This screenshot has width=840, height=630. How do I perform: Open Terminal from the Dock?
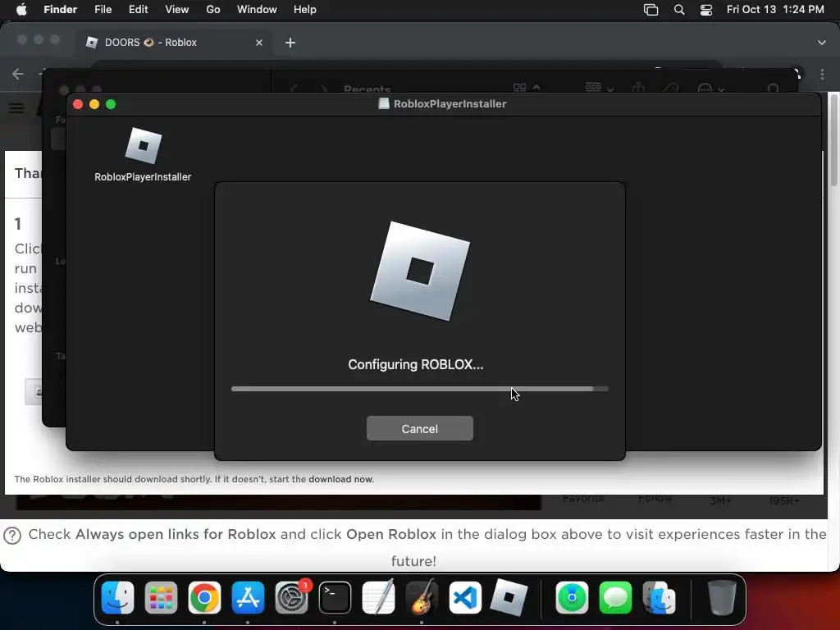pos(335,597)
